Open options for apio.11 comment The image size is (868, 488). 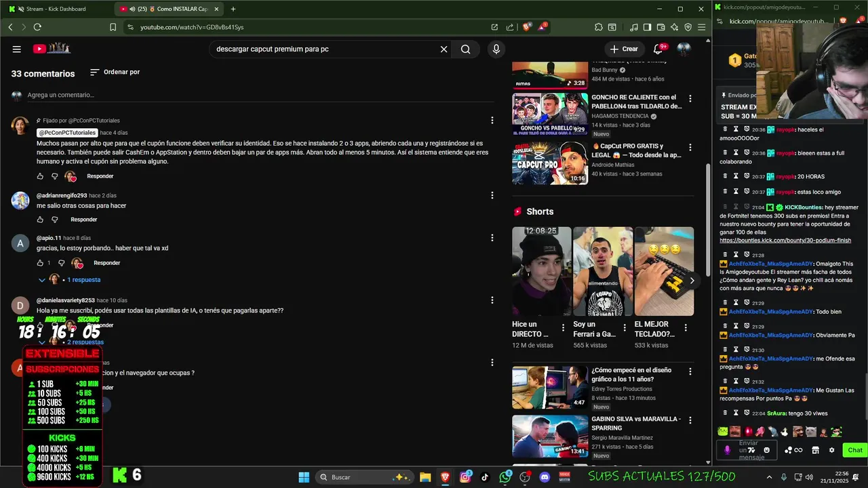coord(492,238)
